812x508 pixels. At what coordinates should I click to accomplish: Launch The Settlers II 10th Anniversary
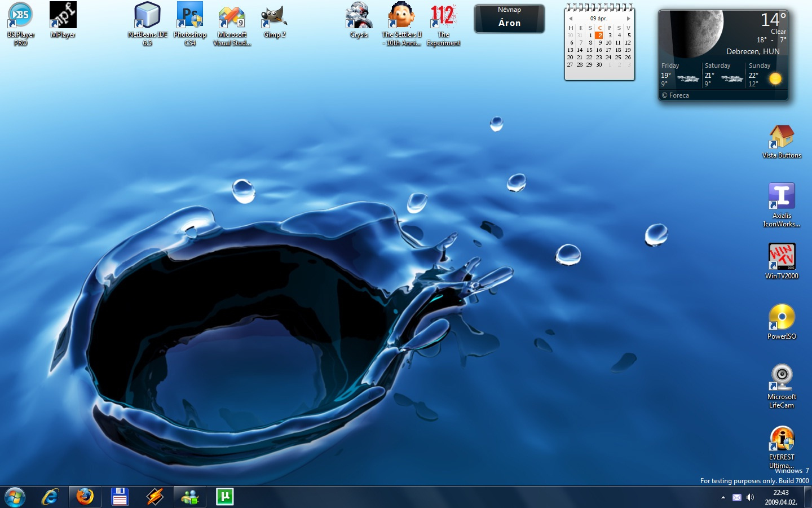[401, 24]
